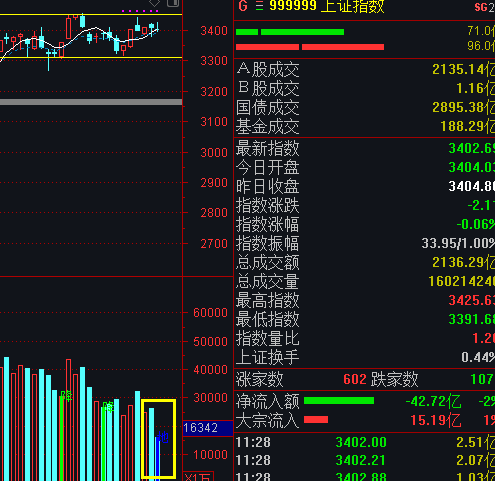Select the 11:28 3402.00 tick row
The height and width of the screenshot is (481, 495).
click(365, 442)
